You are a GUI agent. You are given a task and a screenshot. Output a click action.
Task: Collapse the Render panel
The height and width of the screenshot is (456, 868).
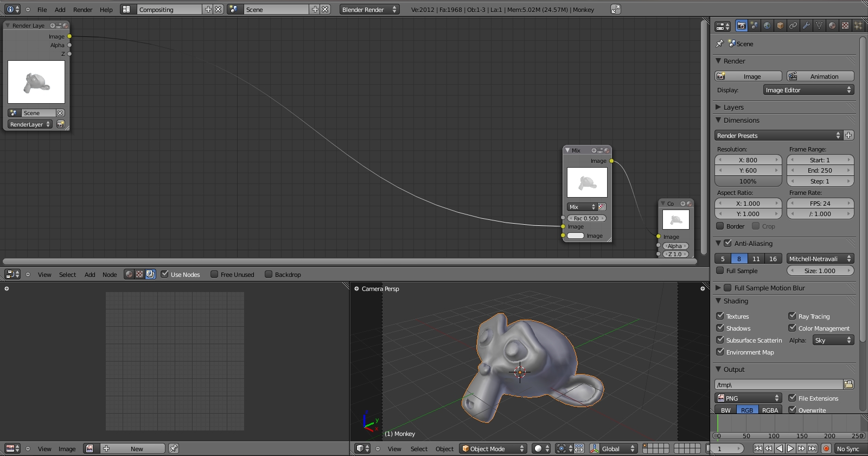pyautogui.click(x=718, y=61)
